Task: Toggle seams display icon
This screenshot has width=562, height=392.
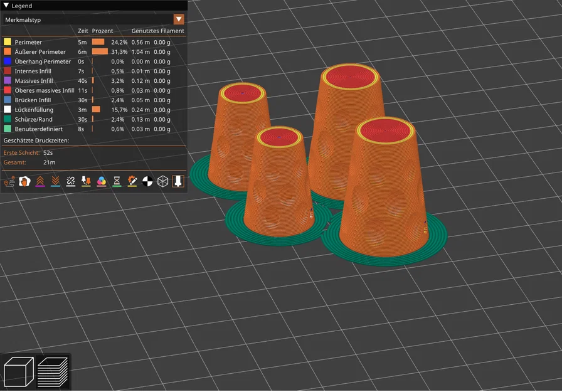Action: coord(72,181)
